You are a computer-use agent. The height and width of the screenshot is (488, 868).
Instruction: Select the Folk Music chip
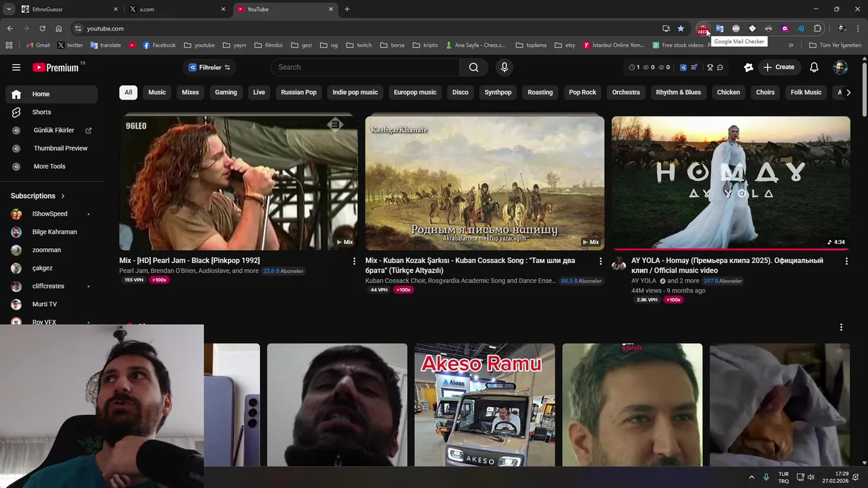pyautogui.click(x=806, y=92)
